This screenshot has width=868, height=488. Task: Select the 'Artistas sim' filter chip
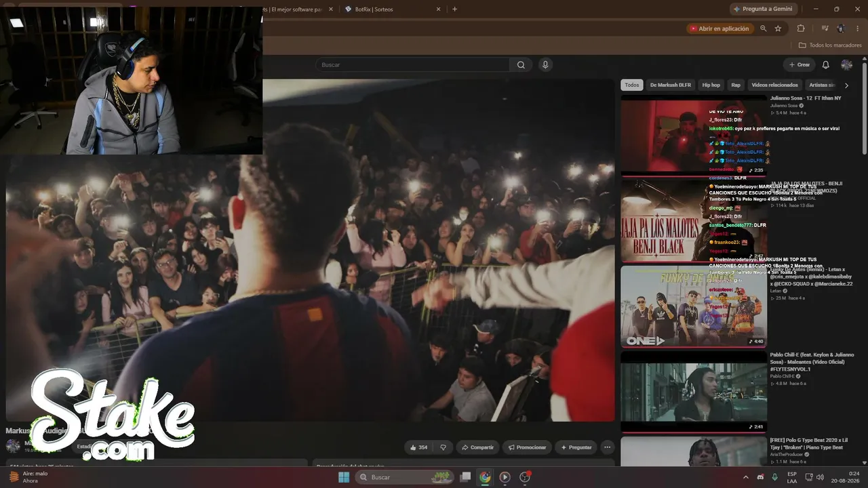[x=821, y=85]
